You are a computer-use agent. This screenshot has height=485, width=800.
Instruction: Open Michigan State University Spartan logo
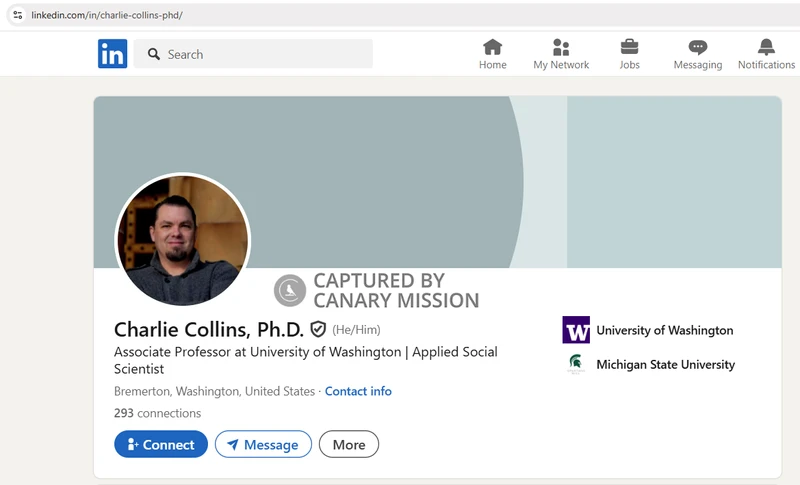point(576,364)
